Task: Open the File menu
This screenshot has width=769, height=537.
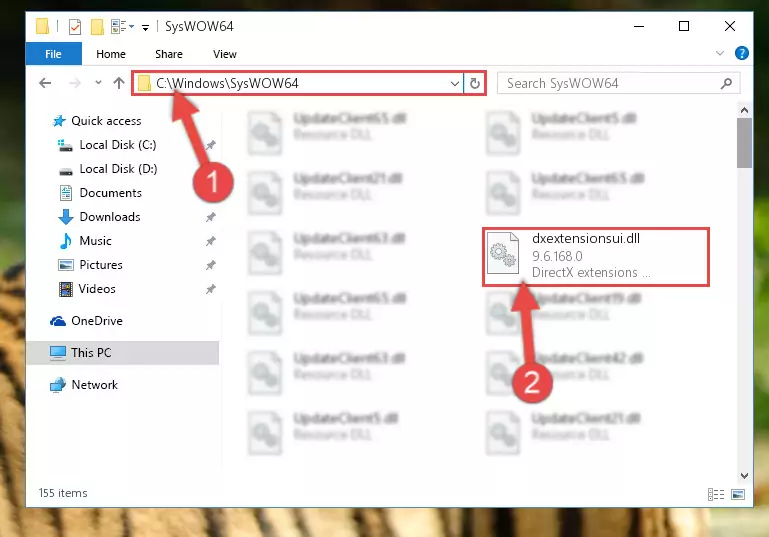Action: click(x=53, y=54)
